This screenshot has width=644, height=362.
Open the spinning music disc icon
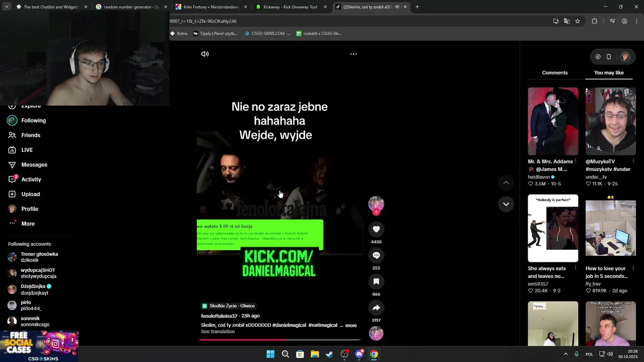[376, 333]
